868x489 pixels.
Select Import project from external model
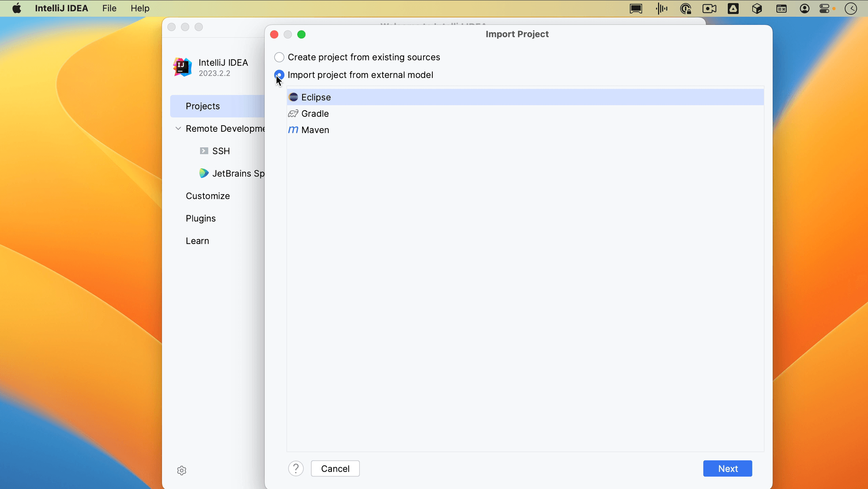coord(279,75)
